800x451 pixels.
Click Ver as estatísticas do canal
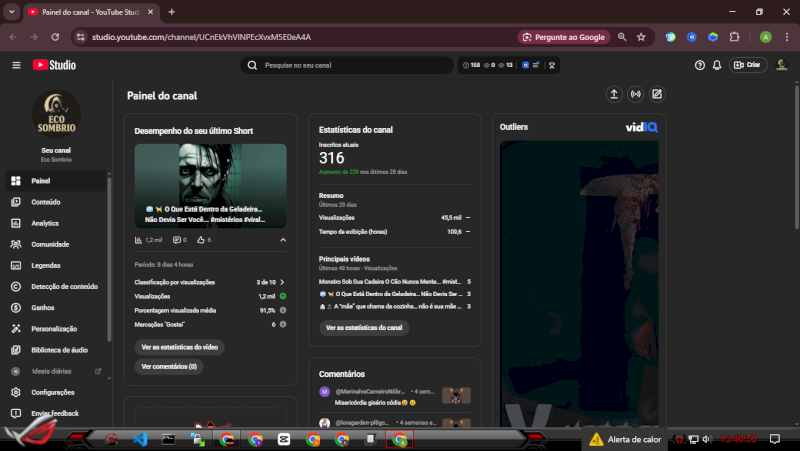pyautogui.click(x=363, y=327)
